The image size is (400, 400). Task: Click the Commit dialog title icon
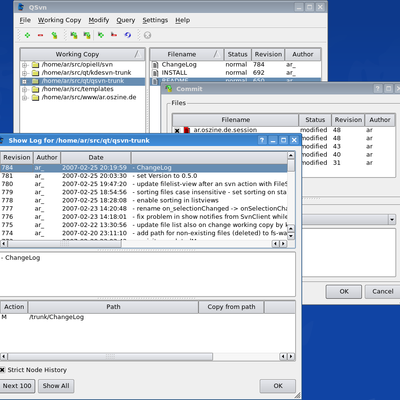point(169,89)
